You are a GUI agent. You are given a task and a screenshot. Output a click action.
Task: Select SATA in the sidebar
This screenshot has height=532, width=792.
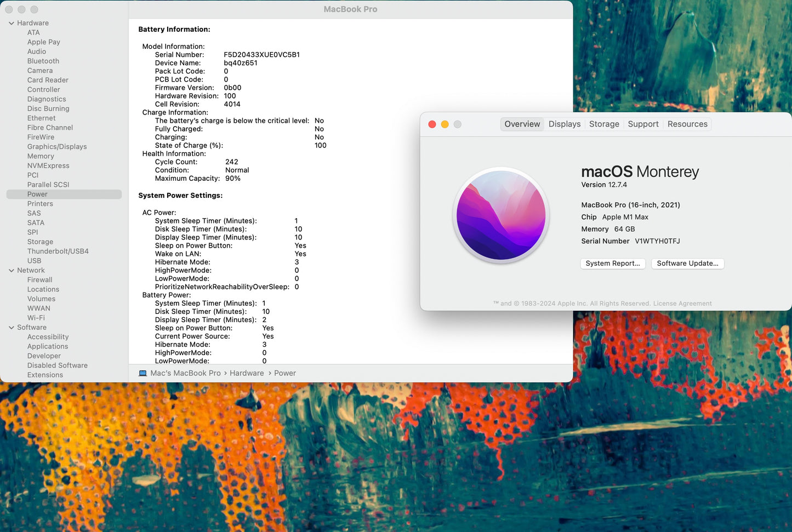point(36,223)
